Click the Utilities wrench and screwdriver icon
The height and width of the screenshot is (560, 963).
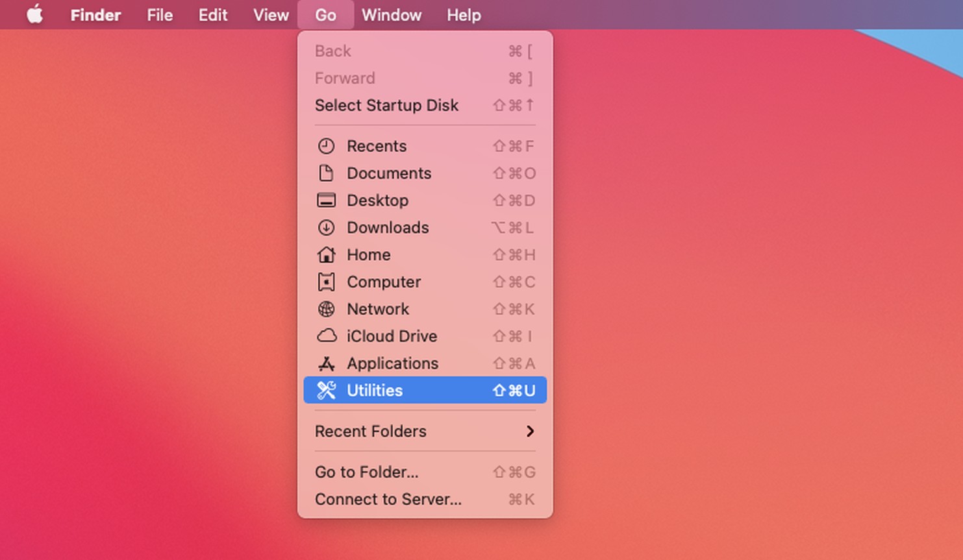[326, 390]
